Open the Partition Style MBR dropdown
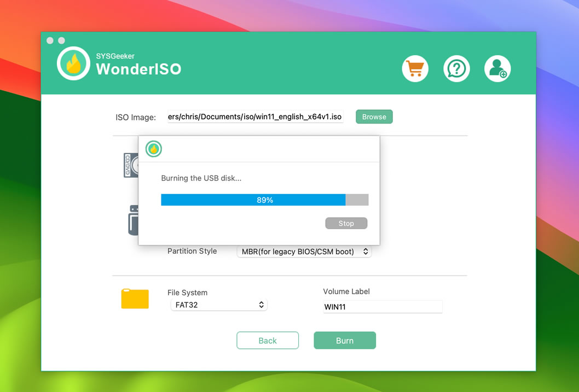The height and width of the screenshot is (392, 579). (304, 251)
